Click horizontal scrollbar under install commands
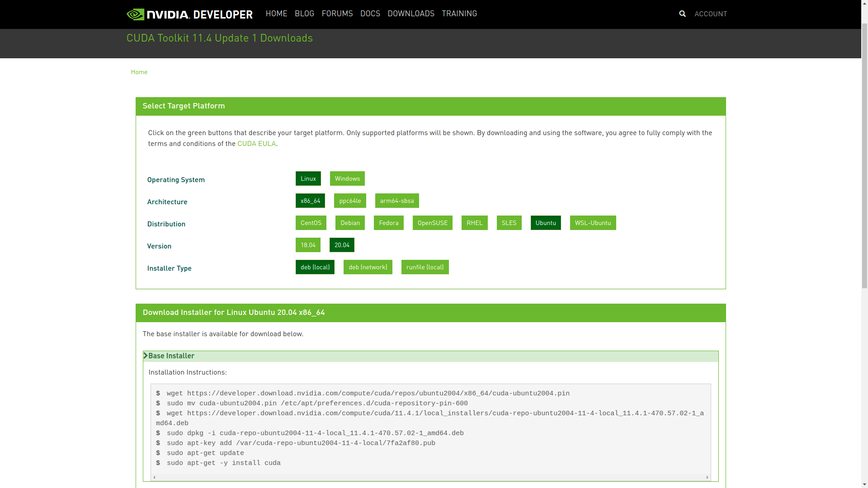The height and width of the screenshot is (488, 868). click(x=429, y=477)
